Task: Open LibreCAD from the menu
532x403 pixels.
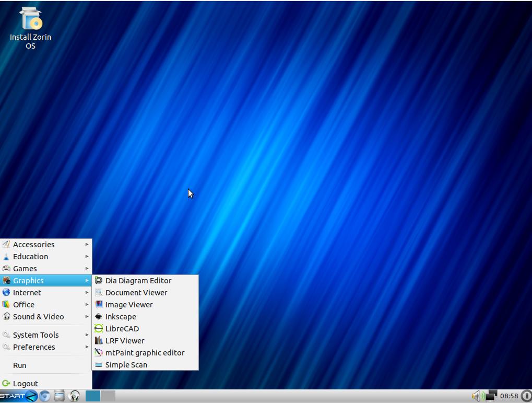Action: click(x=122, y=329)
